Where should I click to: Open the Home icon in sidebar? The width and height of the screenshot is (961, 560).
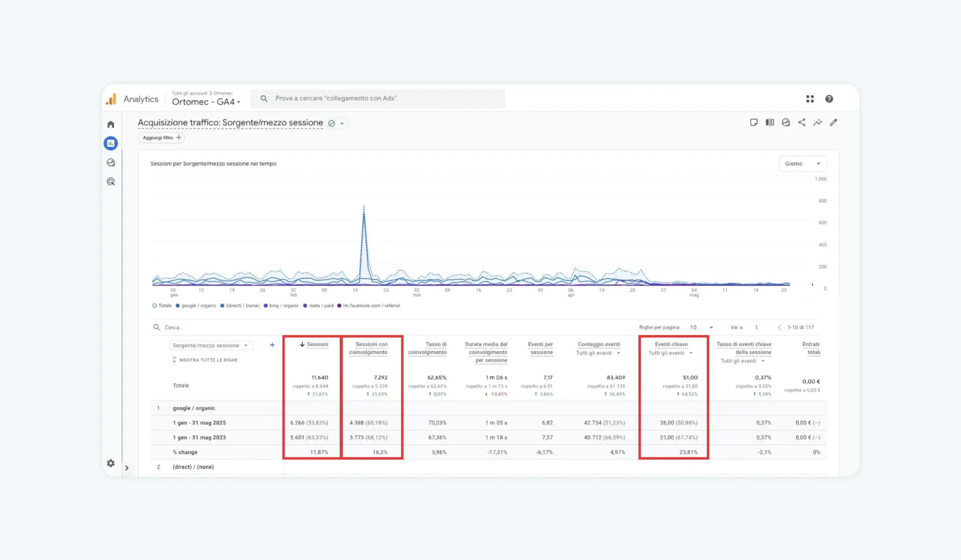point(111,124)
